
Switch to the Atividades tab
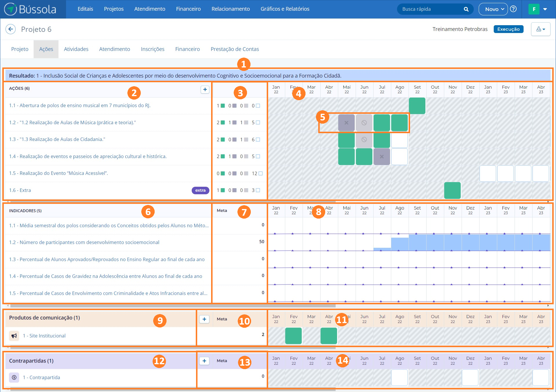point(76,49)
